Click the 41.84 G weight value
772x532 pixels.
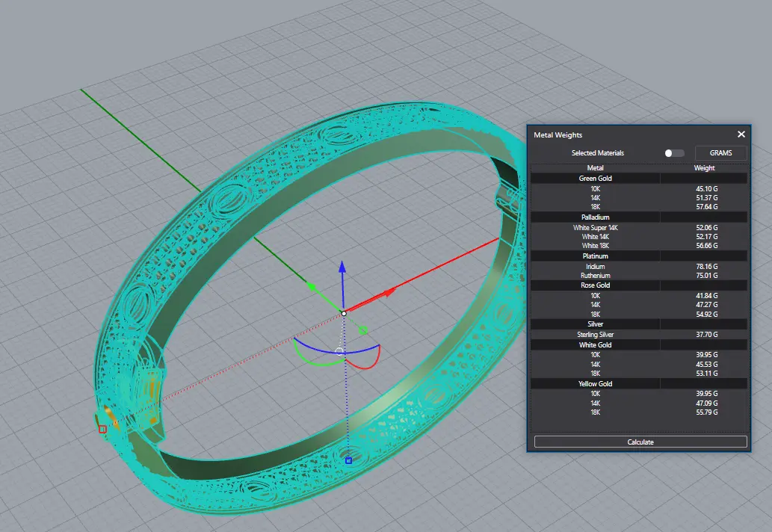pyautogui.click(x=706, y=296)
